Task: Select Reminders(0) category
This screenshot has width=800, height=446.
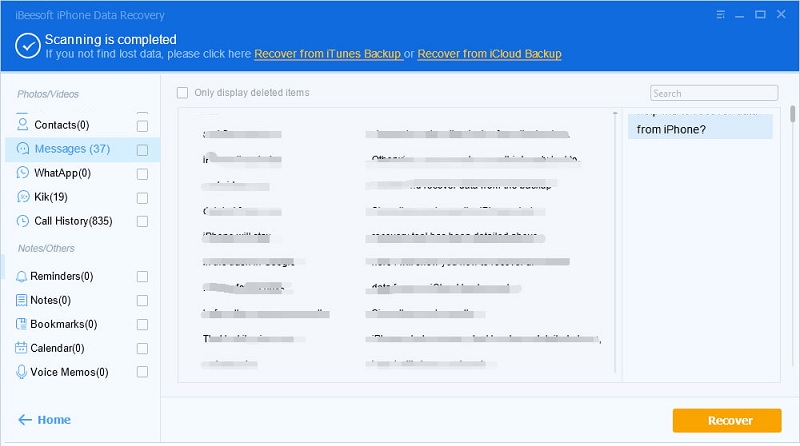Action: coord(62,276)
